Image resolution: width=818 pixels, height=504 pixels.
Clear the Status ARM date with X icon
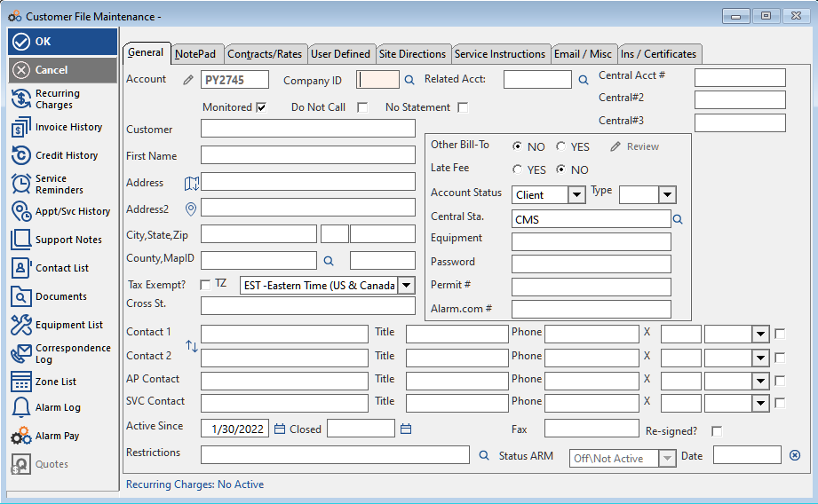795,455
